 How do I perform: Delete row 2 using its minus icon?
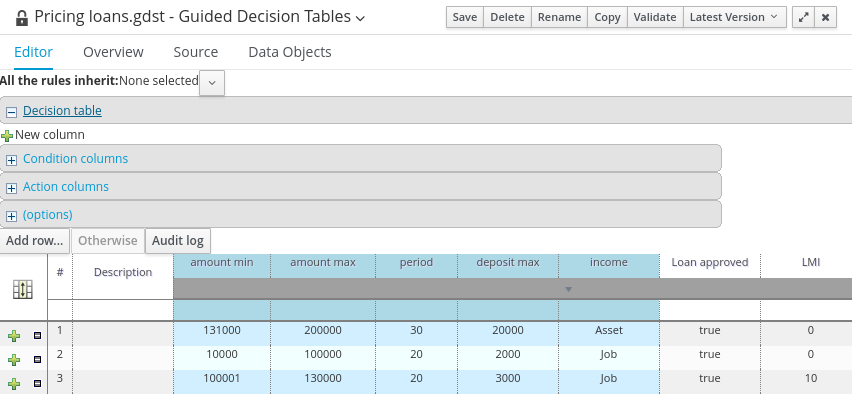37,359
